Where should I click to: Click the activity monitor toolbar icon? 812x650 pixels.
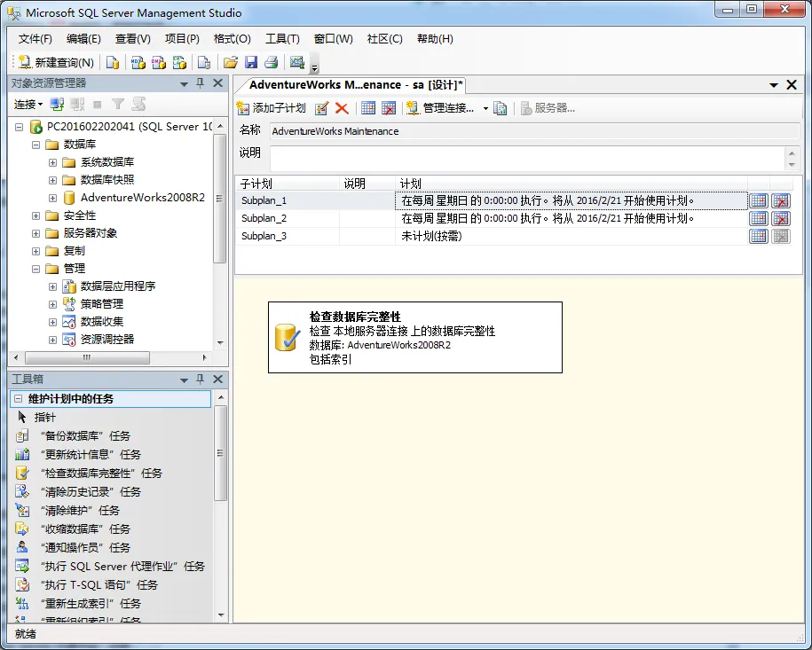(x=296, y=63)
